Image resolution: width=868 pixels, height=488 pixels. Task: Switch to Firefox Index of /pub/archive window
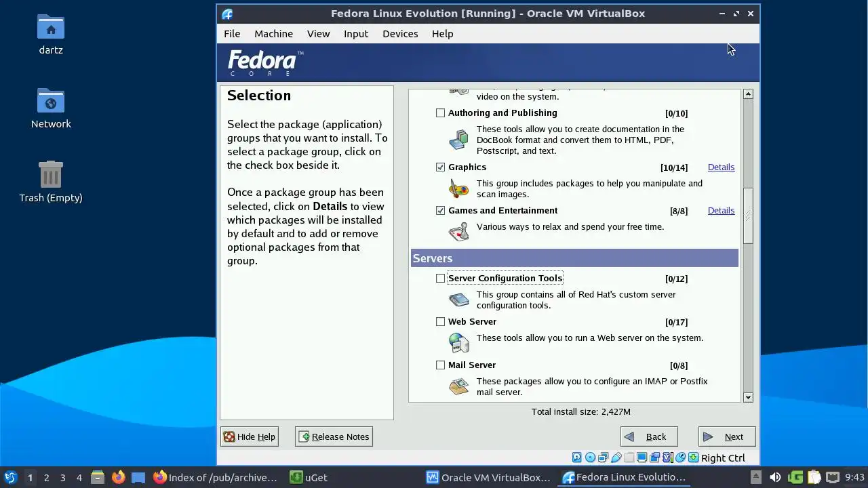(x=216, y=477)
